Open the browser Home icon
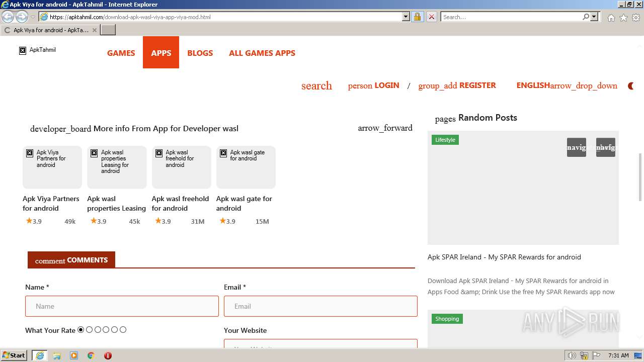This screenshot has height=362, width=644. tap(611, 17)
